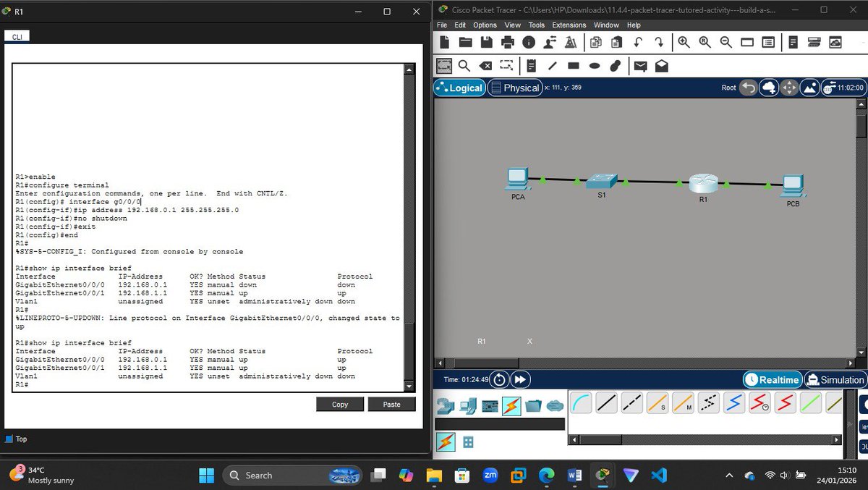The width and height of the screenshot is (868, 490).
Task: Choose the Resize Shape dashed-rectangle tool
Action: point(507,66)
